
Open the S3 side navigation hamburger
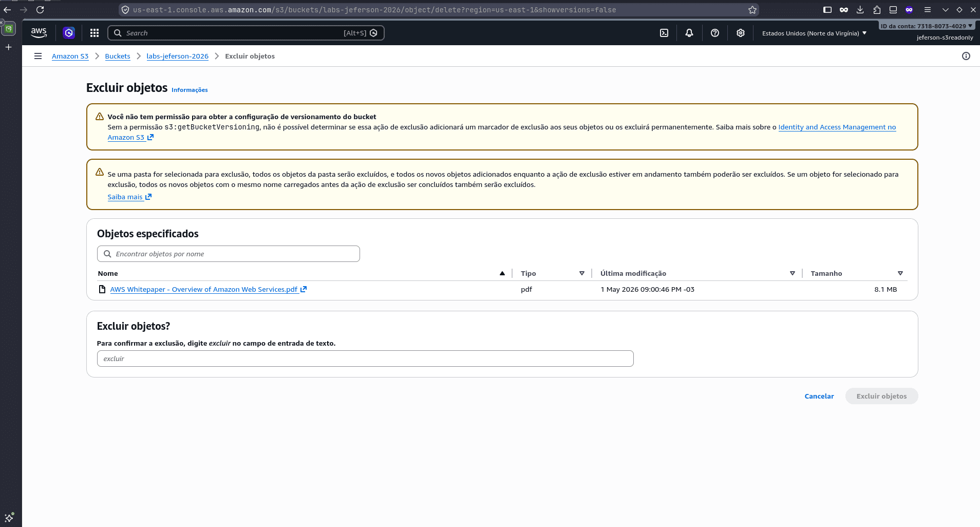tap(38, 56)
